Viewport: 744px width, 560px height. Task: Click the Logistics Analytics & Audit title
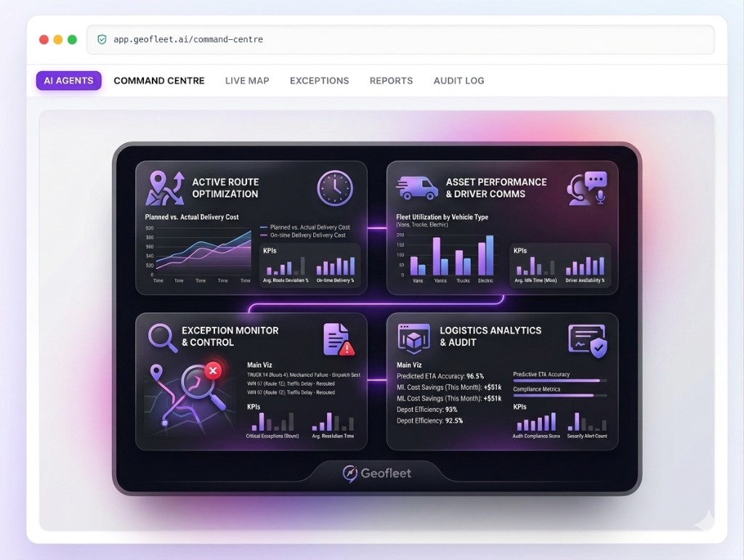click(x=490, y=336)
